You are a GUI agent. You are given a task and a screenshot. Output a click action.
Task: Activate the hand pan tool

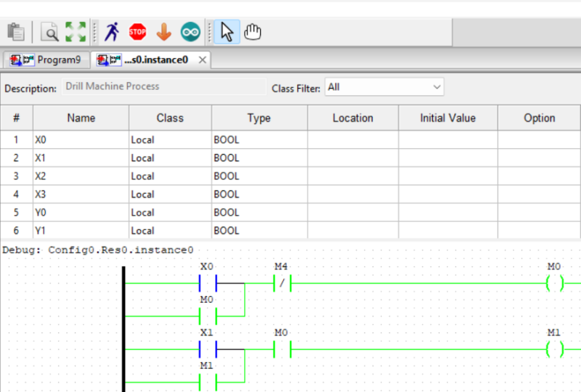click(x=252, y=32)
